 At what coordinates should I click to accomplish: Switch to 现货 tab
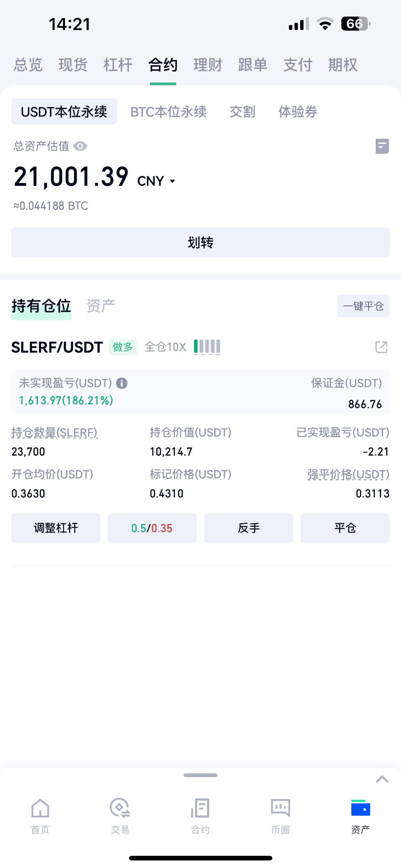73,65
